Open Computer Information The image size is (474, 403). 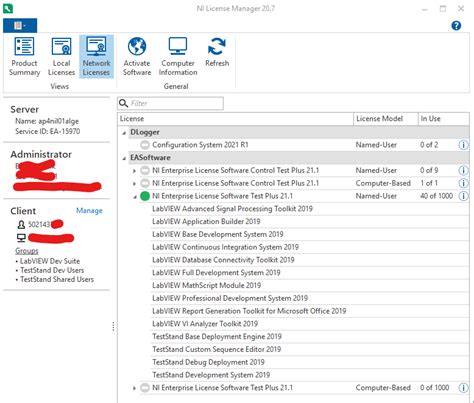[x=178, y=57]
